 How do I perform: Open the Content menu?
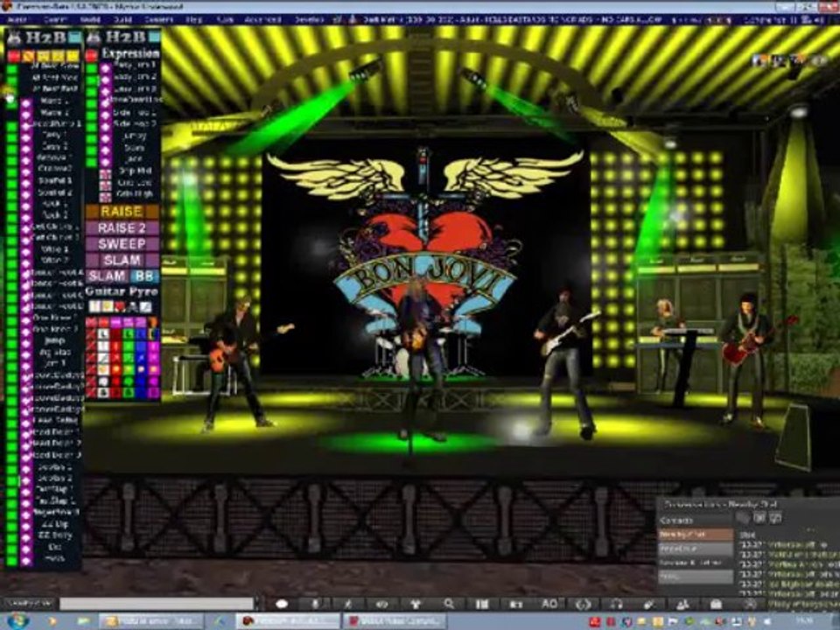[159, 20]
